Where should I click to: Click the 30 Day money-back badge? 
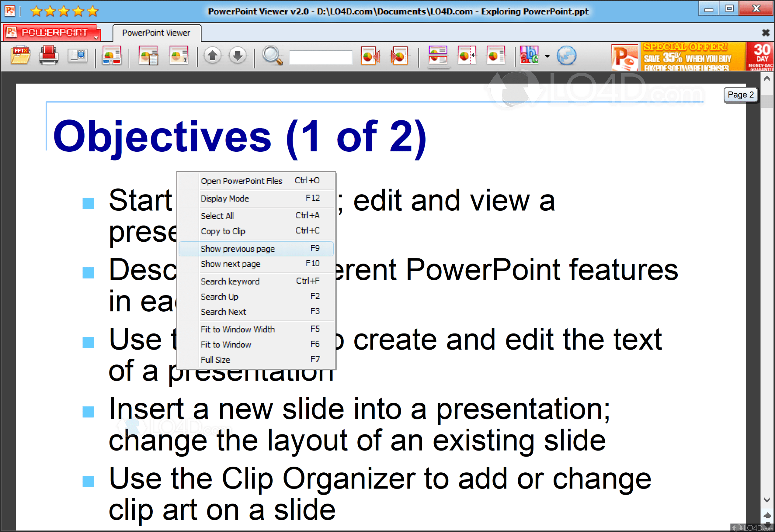pos(761,56)
